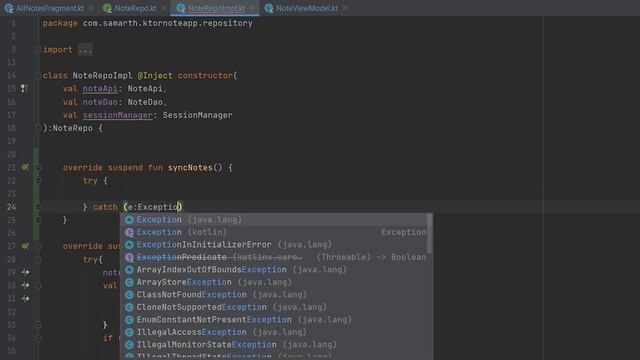640x360 pixels.
Task: Click the noteApi parameter name
Action: (100, 89)
